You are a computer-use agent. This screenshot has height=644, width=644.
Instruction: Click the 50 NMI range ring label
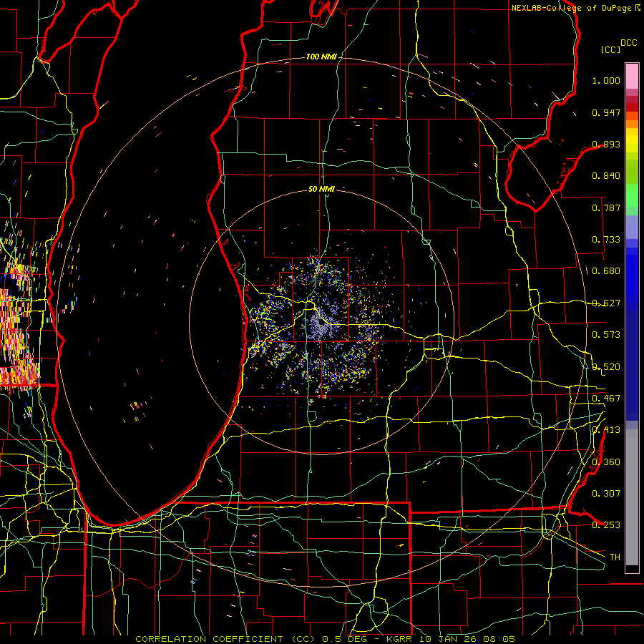click(x=321, y=189)
